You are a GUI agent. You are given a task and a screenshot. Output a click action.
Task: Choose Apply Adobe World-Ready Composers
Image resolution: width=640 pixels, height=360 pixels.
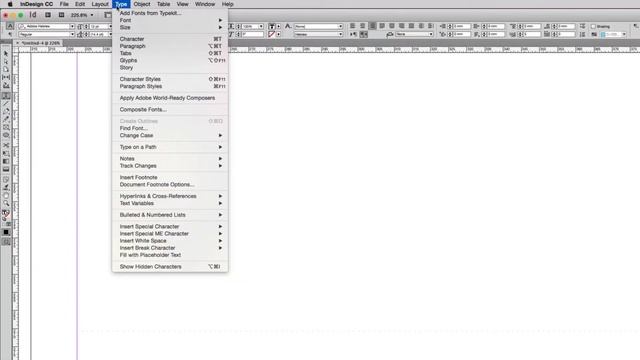tap(170, 98)
